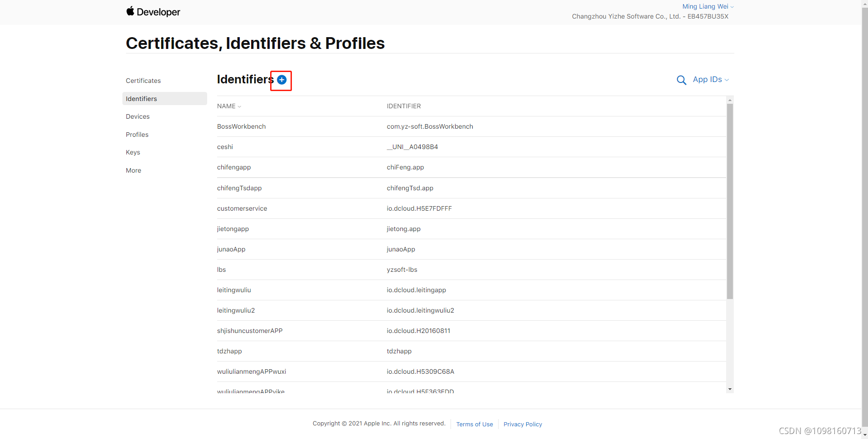This screenshot has width=868, height=439.
Task: Click the jietong.app identifier text
Action: coord(403,229)
